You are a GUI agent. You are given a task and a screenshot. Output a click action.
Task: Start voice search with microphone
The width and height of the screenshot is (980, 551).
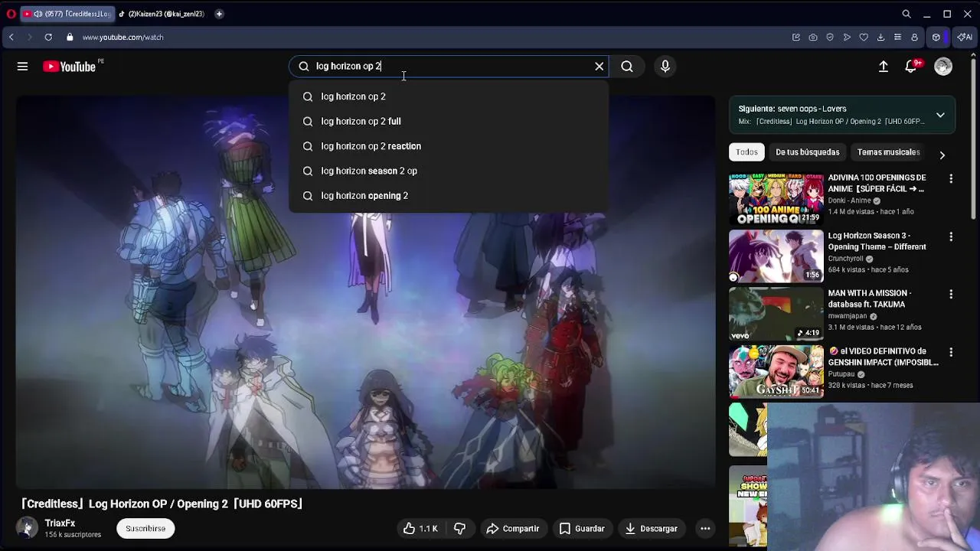[665, 67]
